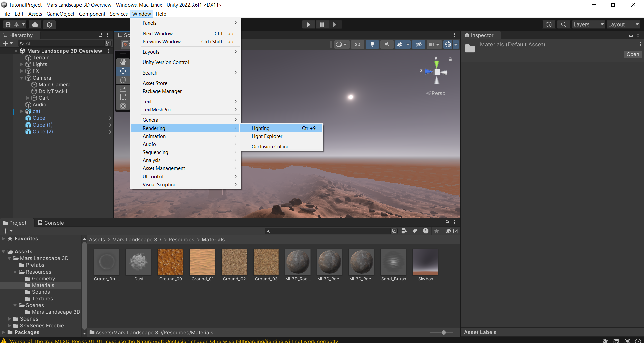Open search in new window icon in Project
The height and width of the screenshot is (343, 644).
[394, 231]
